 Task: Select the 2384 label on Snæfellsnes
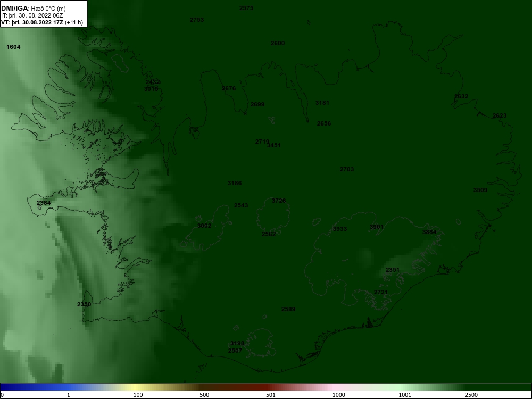click(x=44, y=203)
